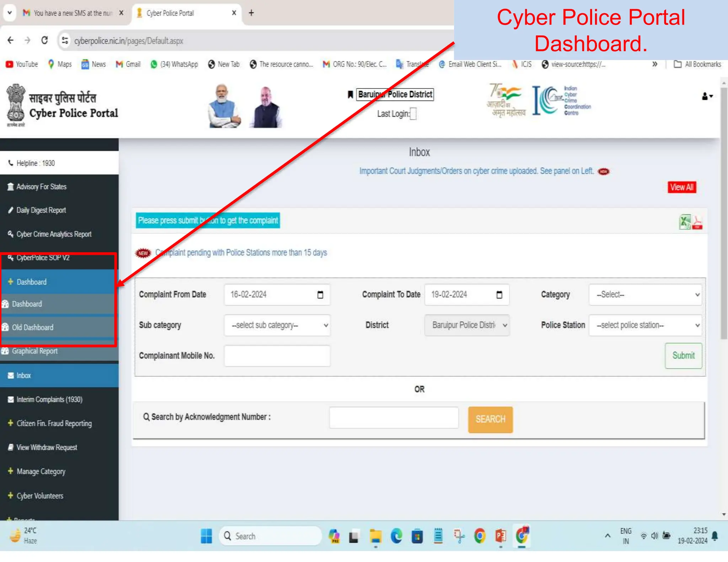Expand Citizen Fin. Fraud Reporting menu

[x=54, y=423]
